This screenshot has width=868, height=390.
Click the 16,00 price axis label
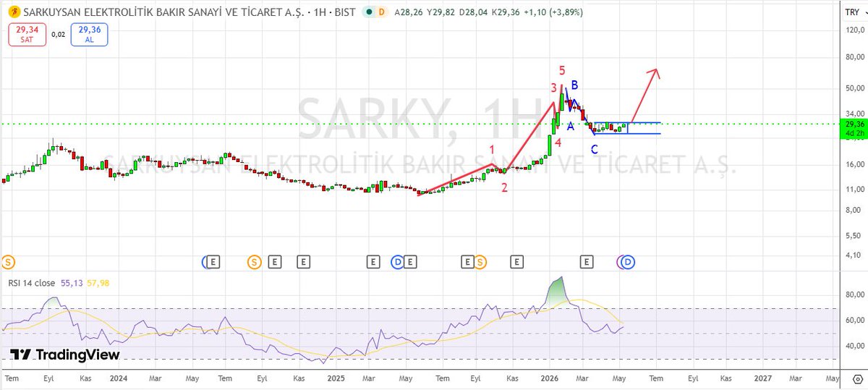[854, 164]
